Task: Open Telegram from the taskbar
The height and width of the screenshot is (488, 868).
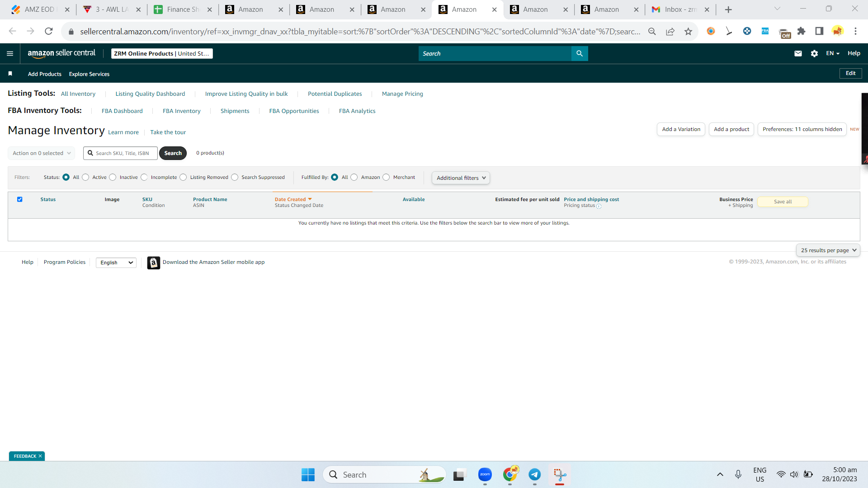Action: pos(535,474)
